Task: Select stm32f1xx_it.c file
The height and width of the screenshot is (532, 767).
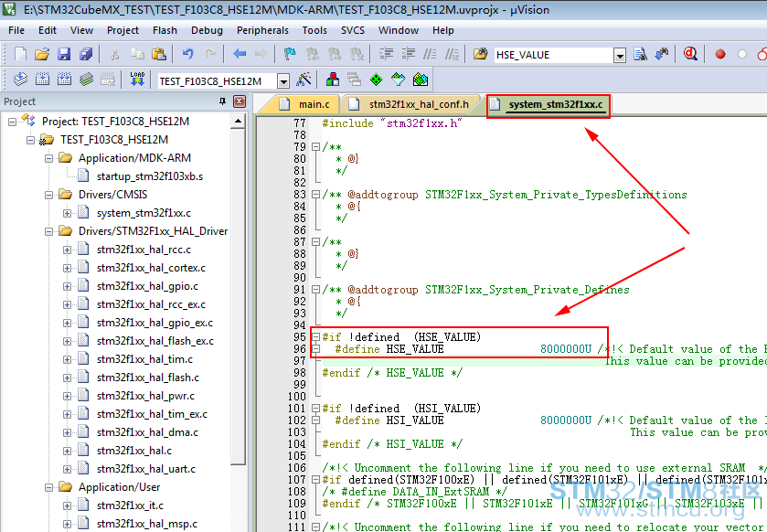Action: pos(130,505)
